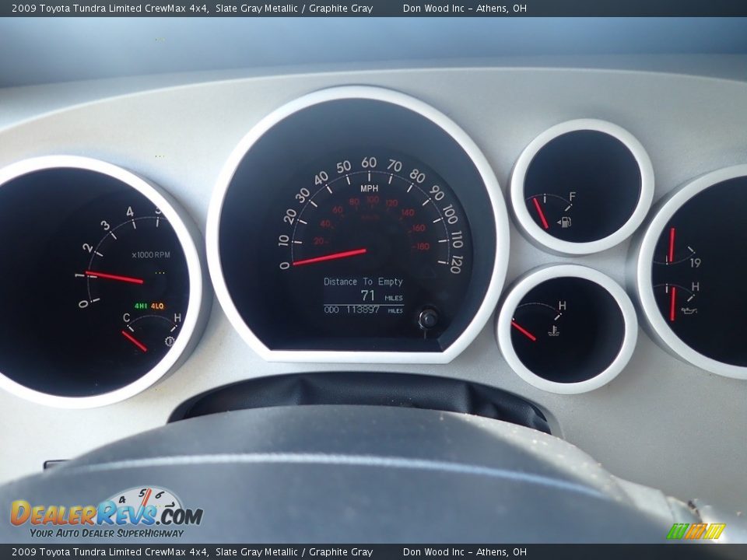The image size is (747, 560).
Task: Click the "H" mark on the oil pressure gauge
Action: [695, 287]
